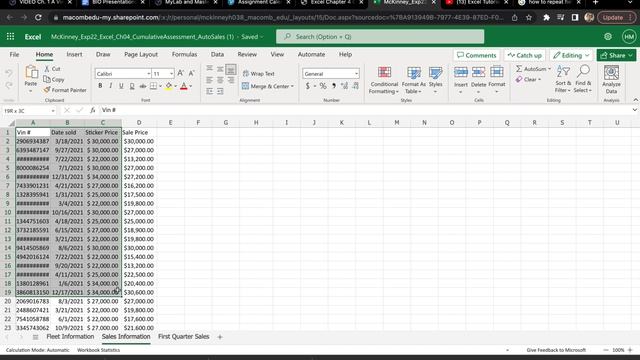Switch to the Data ribbon tab
This screenshot has height=360, width=640.
pos(217,54)
